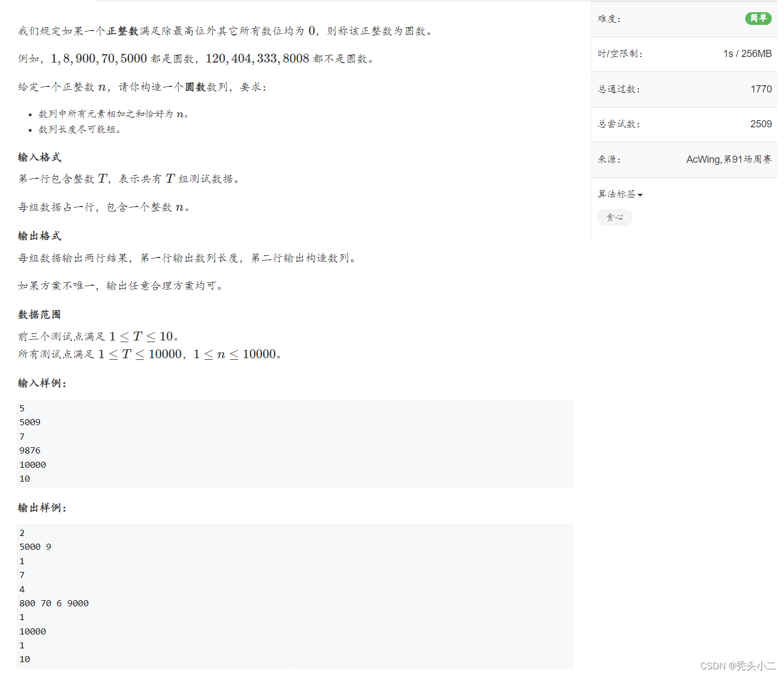This screenshot has height=676, width=784.
Task: Open the AcWing 第91场周赛 source link
Action: 729,159
